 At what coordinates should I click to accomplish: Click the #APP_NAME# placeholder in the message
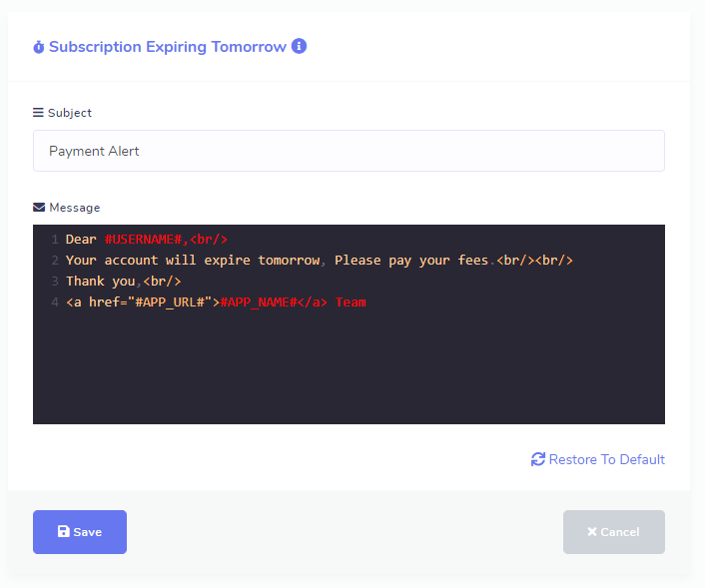[258, 301]
